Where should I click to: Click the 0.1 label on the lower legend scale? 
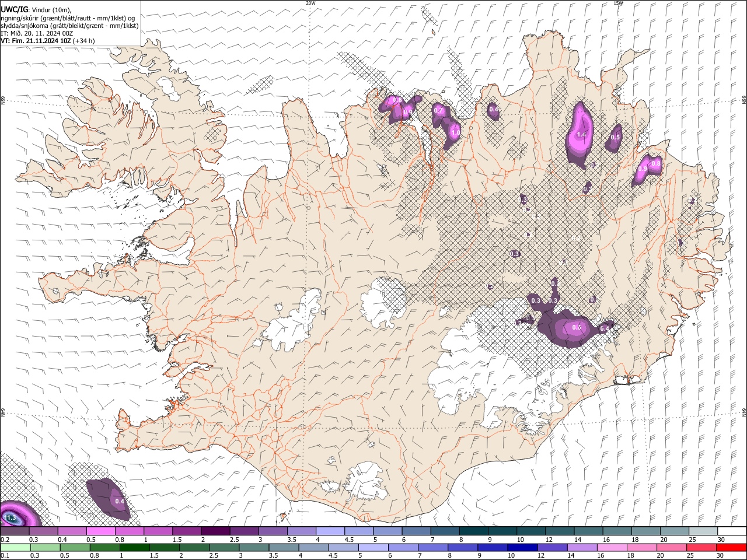click(x=5, y=555)
